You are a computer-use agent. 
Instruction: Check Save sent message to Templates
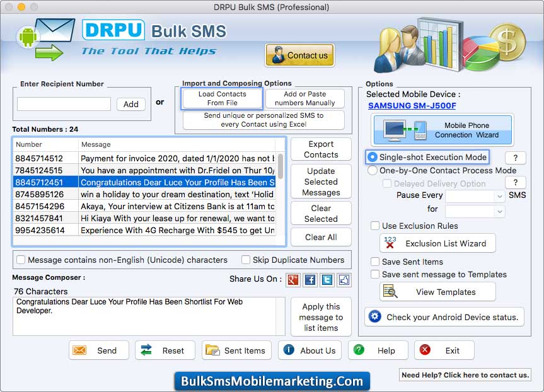pyautogui.click(x=375, y=274)
